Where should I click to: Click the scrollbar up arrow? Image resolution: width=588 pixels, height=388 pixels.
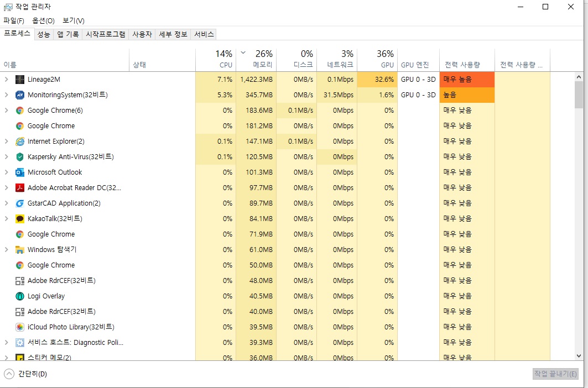(579, 77)
